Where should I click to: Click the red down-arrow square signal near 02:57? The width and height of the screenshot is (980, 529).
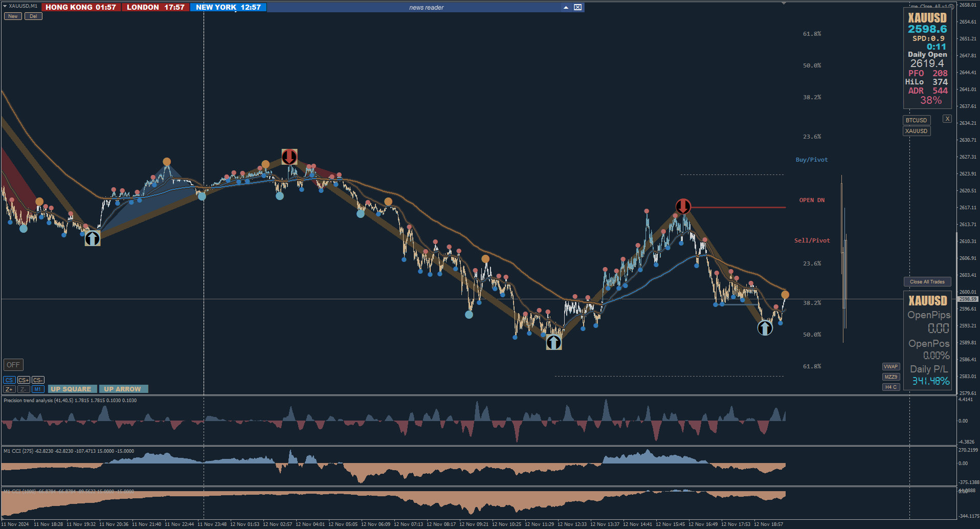click(289, 157)
